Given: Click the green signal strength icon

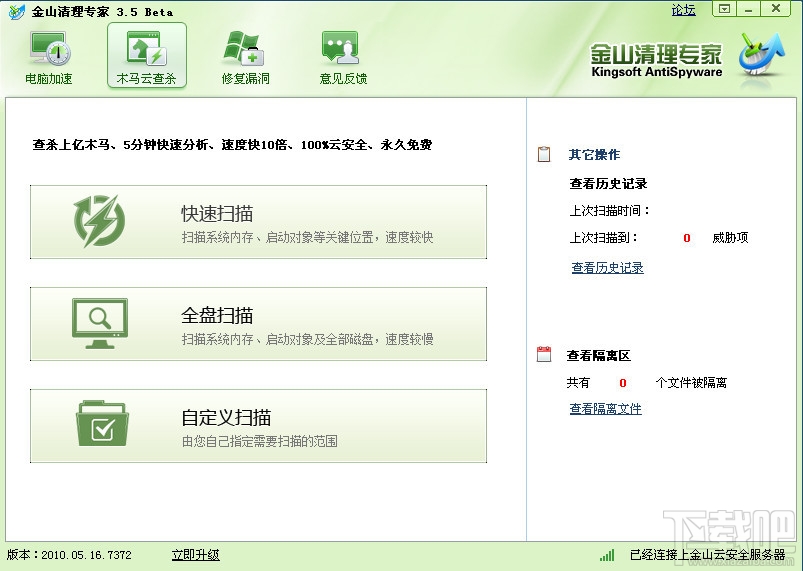Looking at the screenshot, I should 607,555.
